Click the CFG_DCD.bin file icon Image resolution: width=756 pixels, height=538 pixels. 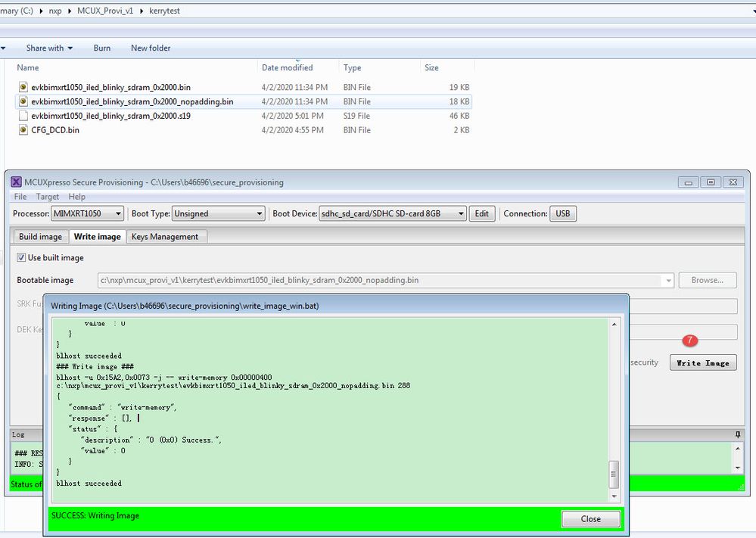click(x=23, y=129)
